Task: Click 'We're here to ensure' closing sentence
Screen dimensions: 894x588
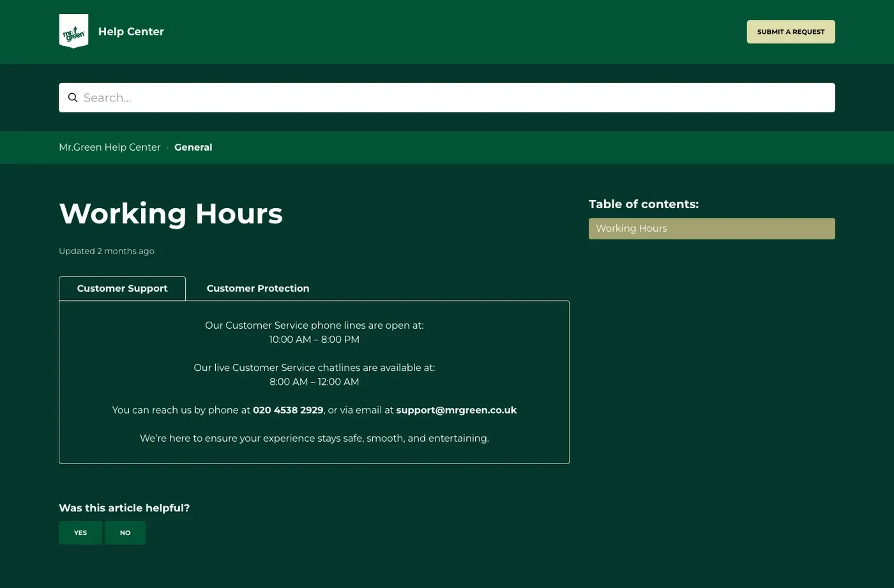Action: pos(314,439)
